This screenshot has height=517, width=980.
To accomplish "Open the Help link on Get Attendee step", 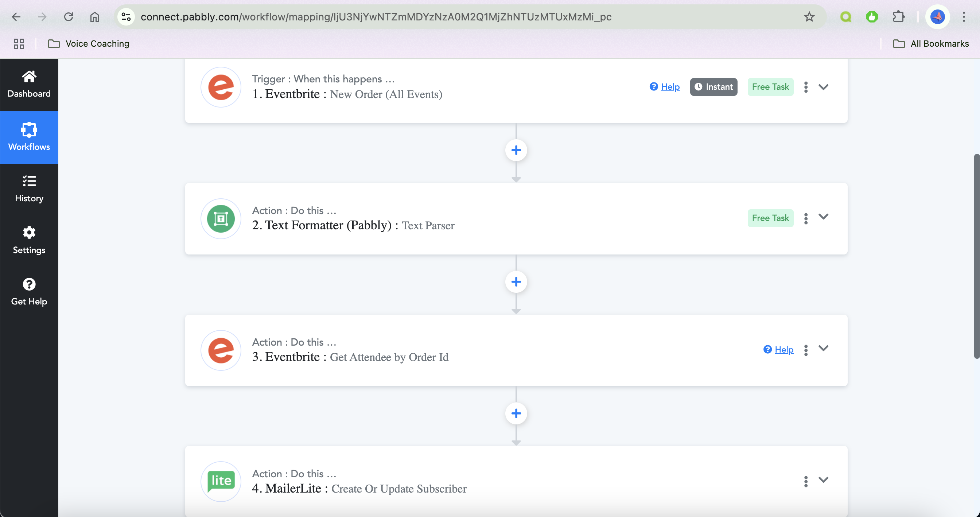I will click(784, 350).
